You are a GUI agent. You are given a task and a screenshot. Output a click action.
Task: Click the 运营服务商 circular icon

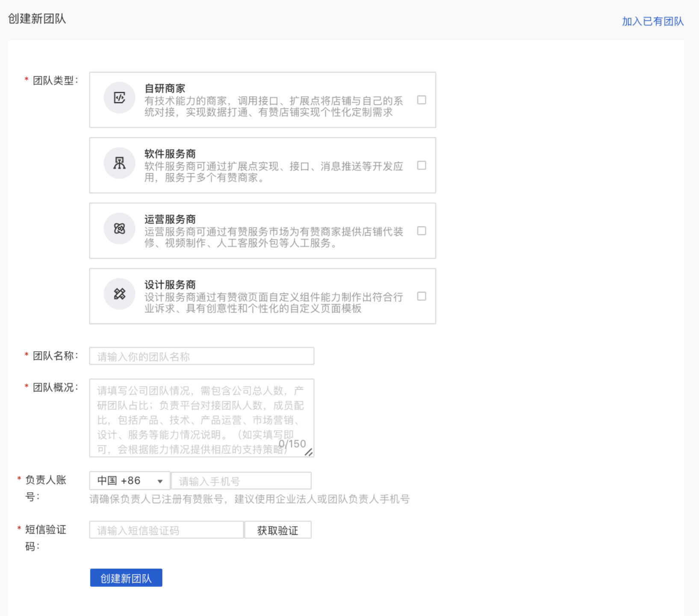(x=120, y=229)
